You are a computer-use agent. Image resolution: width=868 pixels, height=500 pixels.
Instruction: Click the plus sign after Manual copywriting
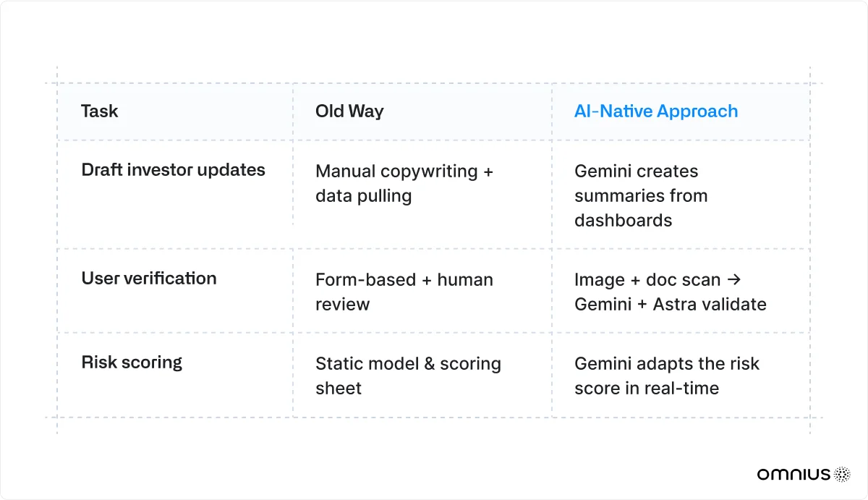[488, 172]
